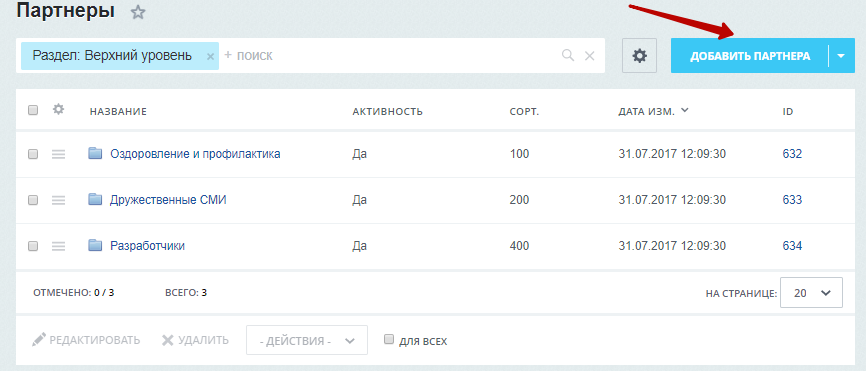Sort by Дата изм. column
The height and width of the screenshot is (371, 866).
tap(646, 112)
